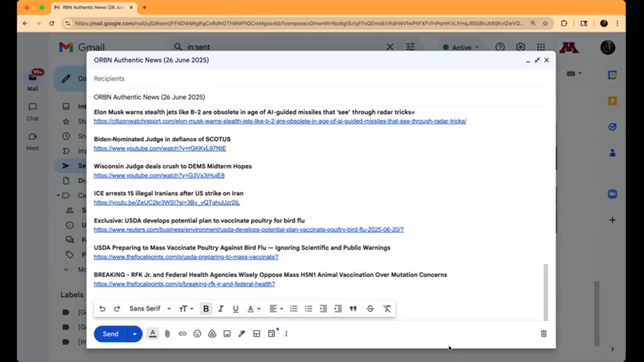
Task: Click the Insert signature pen icon
Action: pos(242,334)
